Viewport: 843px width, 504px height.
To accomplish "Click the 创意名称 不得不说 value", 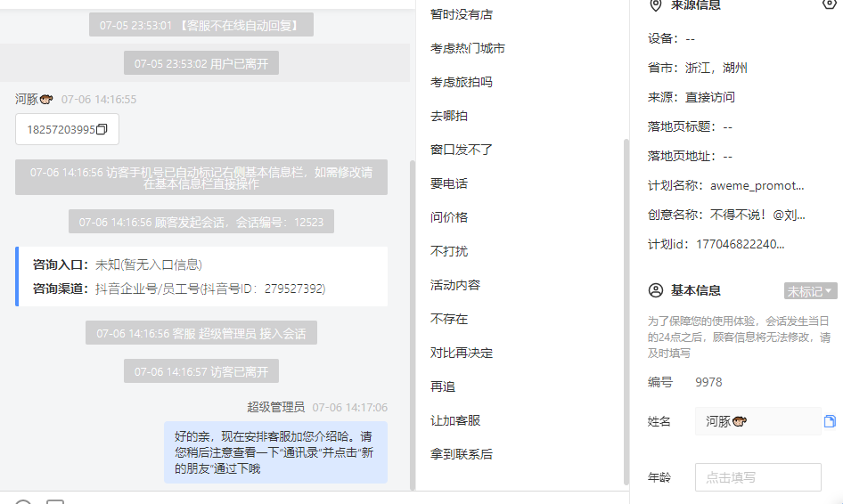I will tap(757, 215).
